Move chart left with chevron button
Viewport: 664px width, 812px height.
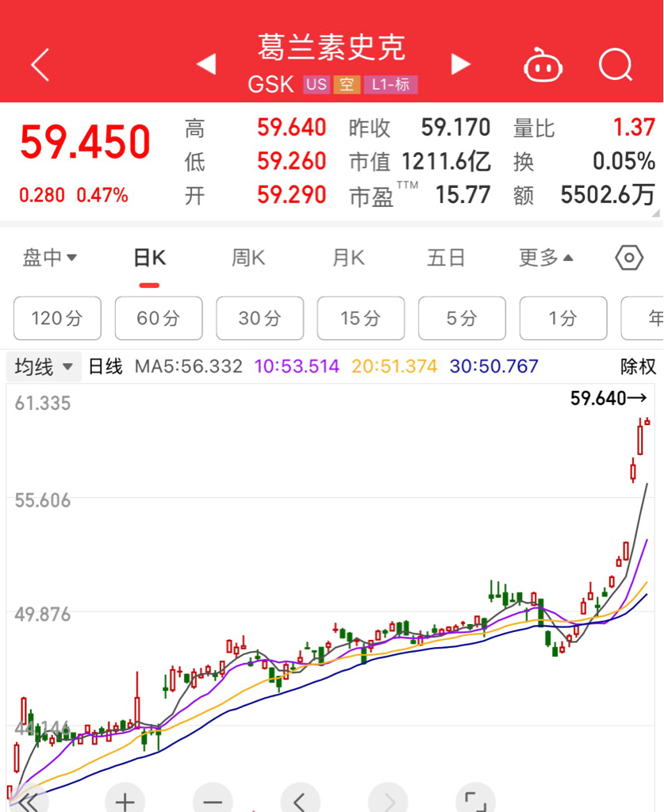pyautogui.click(x=300, y=801)
